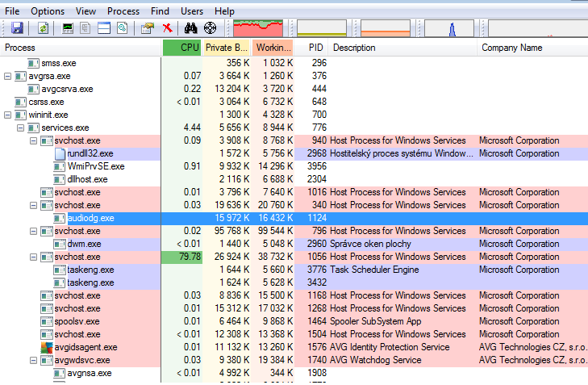Collapse the avgwdsvc.exe tree node
Screen dimensions: 588x385
pos(34,360)
